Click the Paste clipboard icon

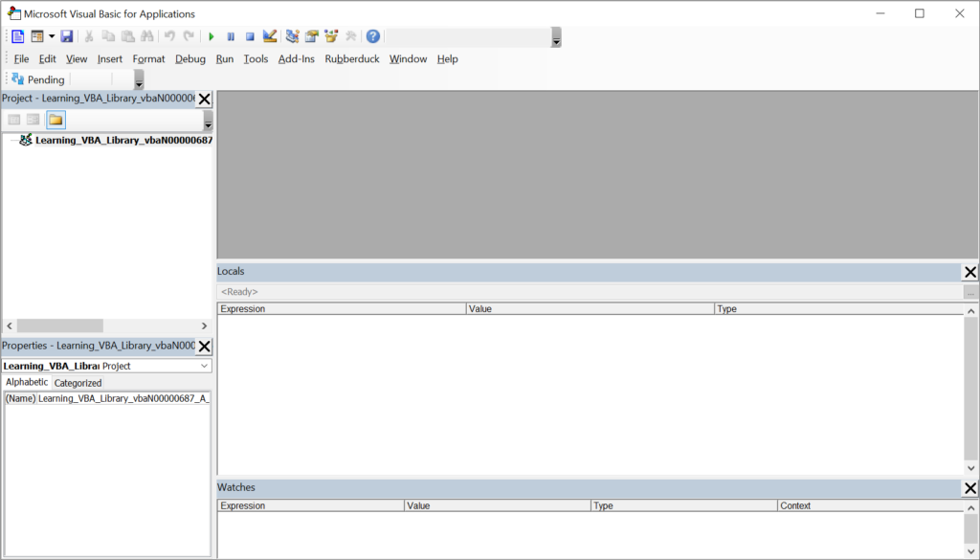[x=127, y=36]
